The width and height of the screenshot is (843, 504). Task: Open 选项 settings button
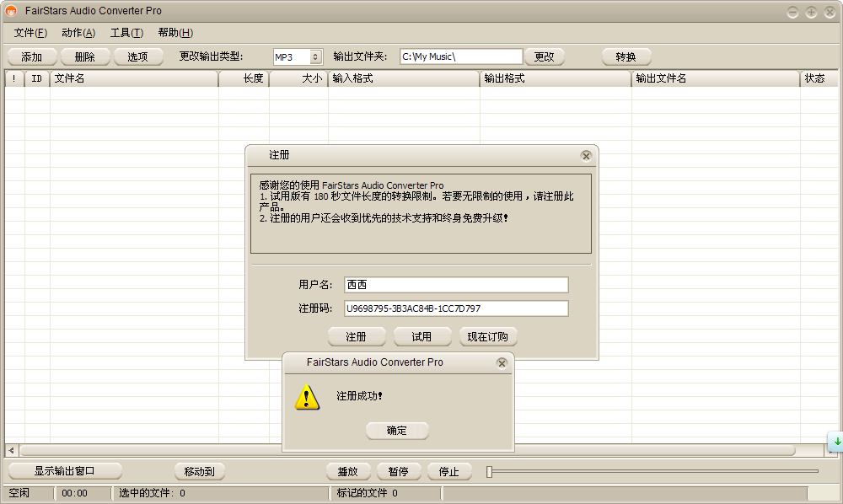click(x=137, y=57)
